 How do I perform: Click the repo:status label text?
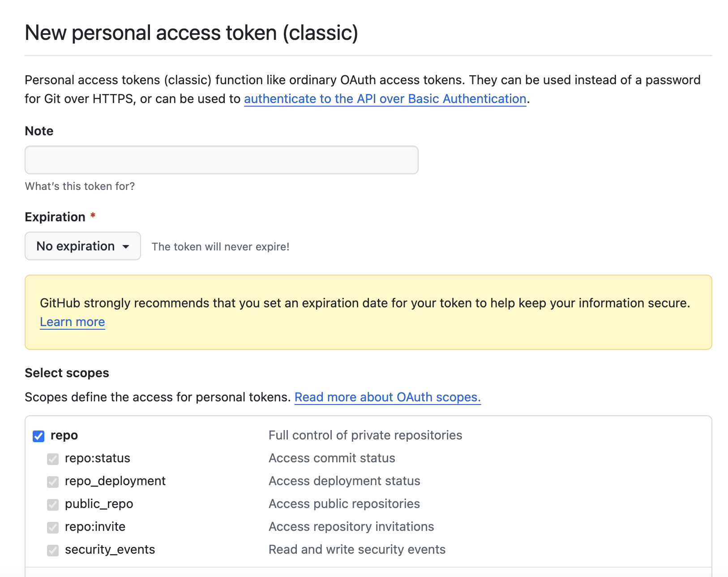[x=97, y=458]
